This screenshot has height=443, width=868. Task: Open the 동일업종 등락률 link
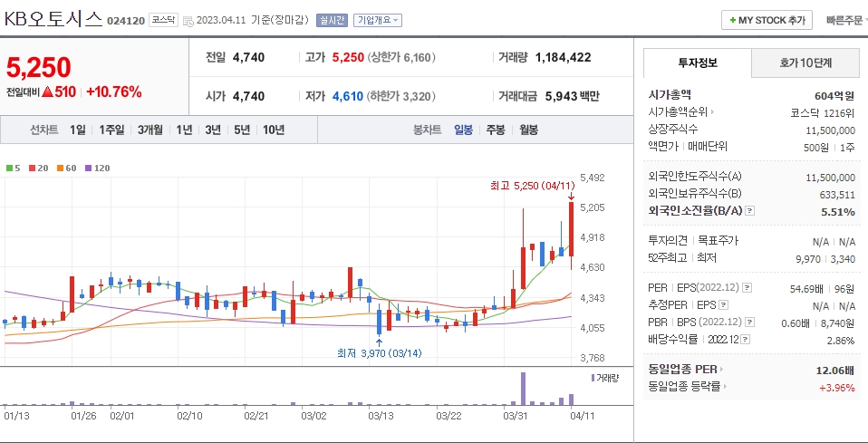click(x=684, y=387)
